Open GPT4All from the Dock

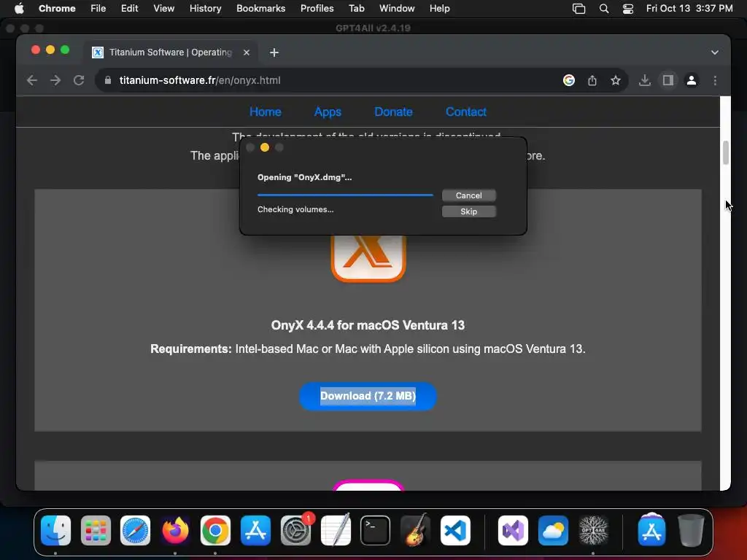(593, 531)
